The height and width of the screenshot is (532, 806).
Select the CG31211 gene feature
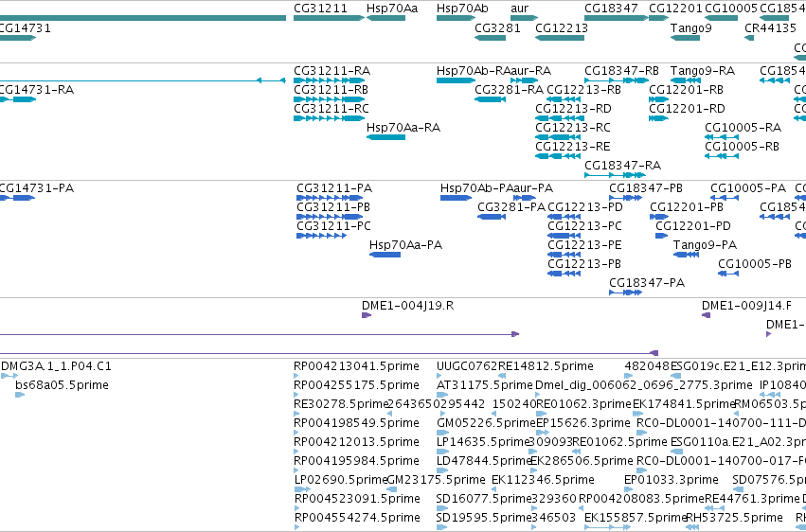(329, 18)
